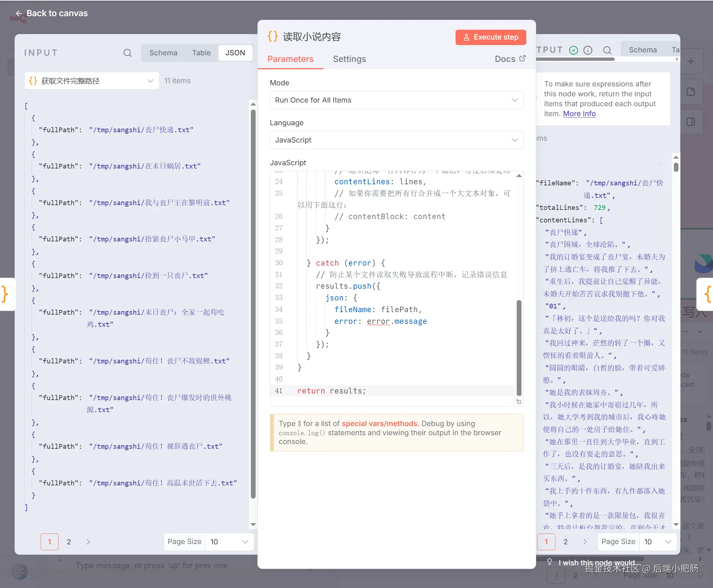Go to input page 2
713x588 pixels.
pyautogui.click(x=69, y=541)
